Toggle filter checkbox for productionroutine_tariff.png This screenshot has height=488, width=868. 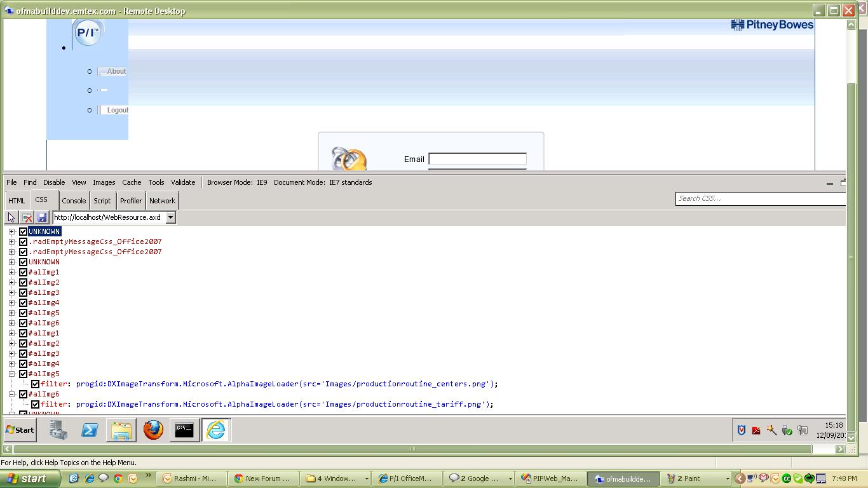(35, 404)
